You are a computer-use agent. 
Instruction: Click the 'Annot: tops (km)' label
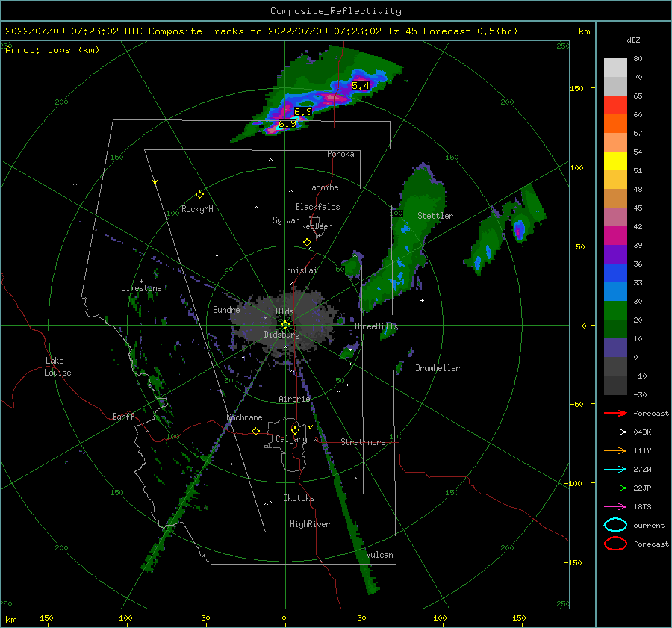[x=52, y=50]
